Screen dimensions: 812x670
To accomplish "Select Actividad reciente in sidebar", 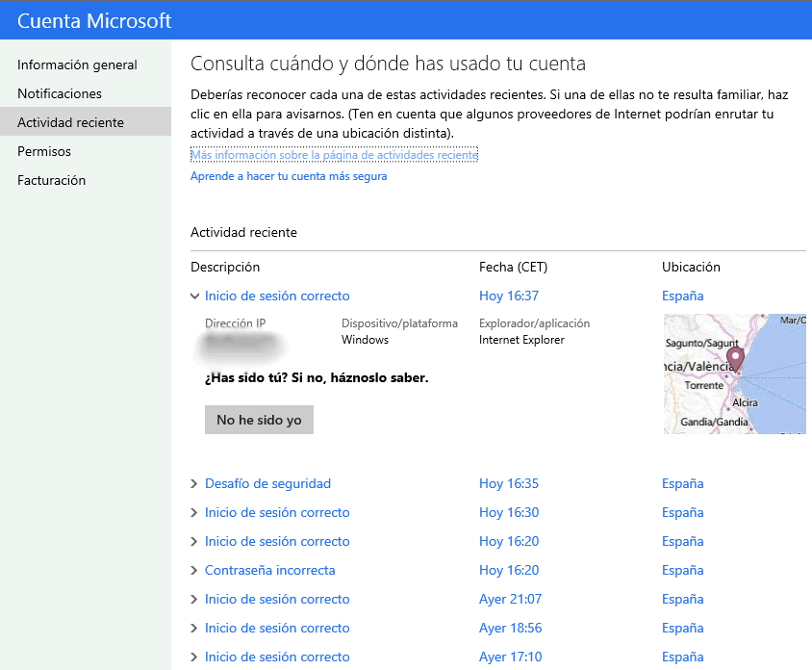I will pos(70,122).
